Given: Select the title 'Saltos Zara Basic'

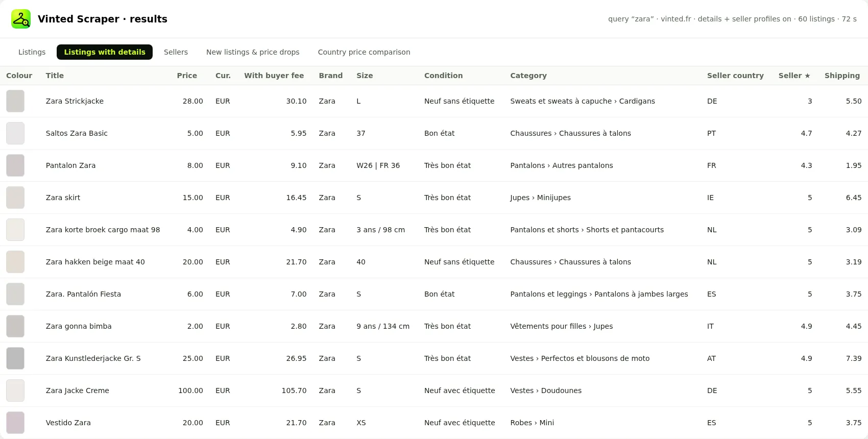Looking at the screenshot, I should 77,133.
